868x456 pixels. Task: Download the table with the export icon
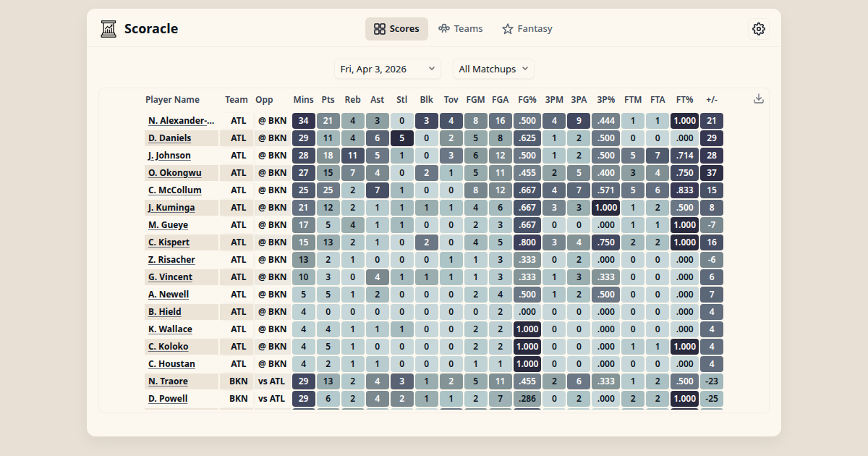(x=759, y=99)
